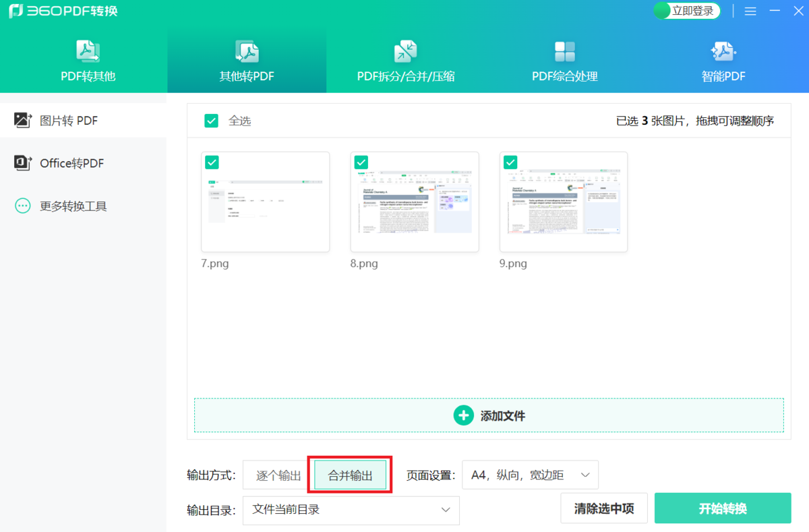Click the 9.png file name
This screenshot has height=532, width=809.
[513, 264]
